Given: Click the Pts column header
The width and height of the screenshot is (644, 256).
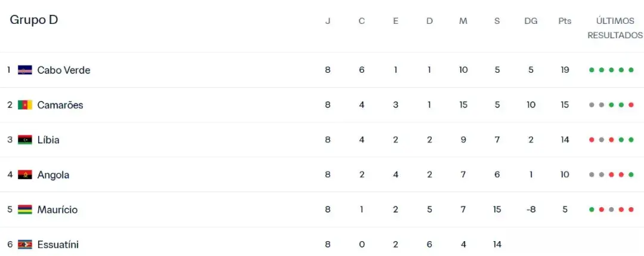Looking at the screenshot, I should point(565,21).
